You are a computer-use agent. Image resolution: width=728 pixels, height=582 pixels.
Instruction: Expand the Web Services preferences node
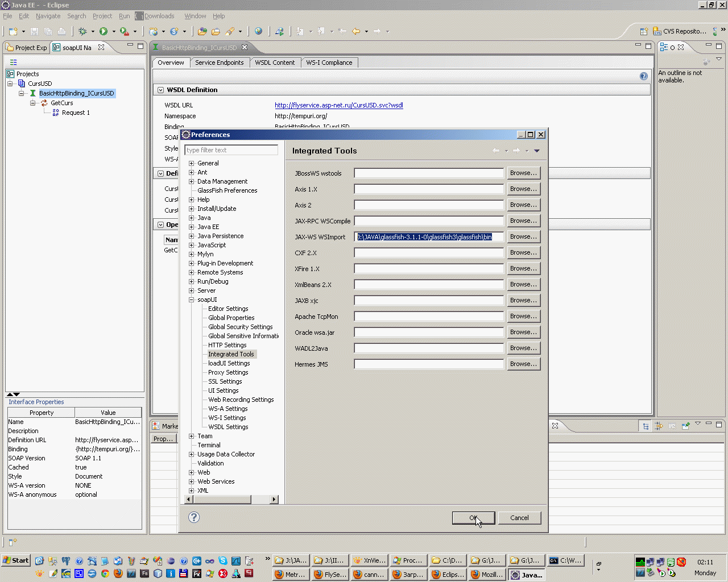click(x=192, y=481)
